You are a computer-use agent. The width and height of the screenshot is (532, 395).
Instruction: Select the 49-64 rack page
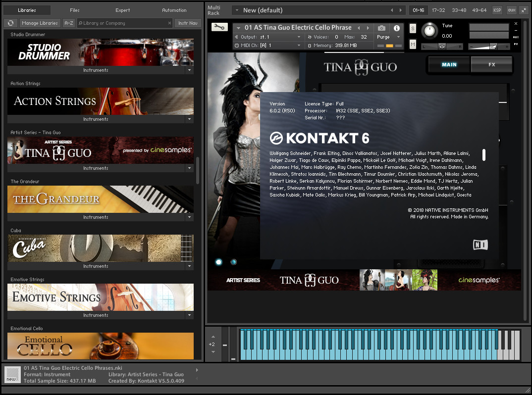479,10
